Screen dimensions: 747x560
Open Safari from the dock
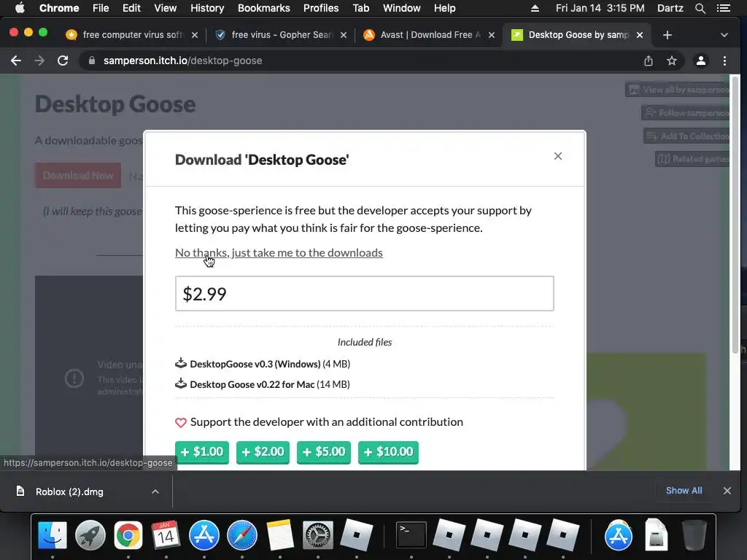click(242, 535)
